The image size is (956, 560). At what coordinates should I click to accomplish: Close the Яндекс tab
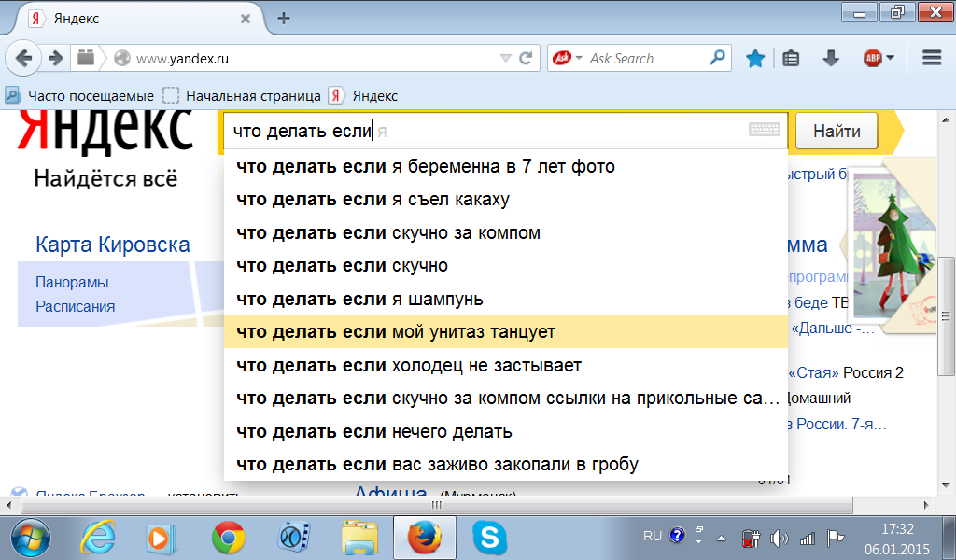coord(246,19)
